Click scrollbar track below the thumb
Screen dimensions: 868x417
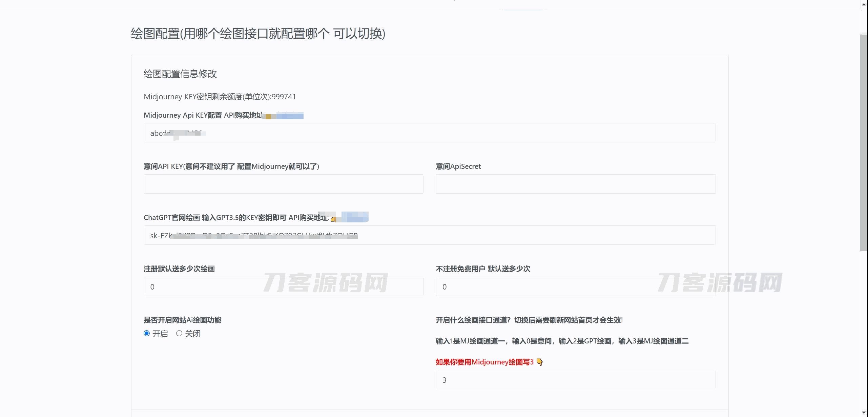point(864,329)
